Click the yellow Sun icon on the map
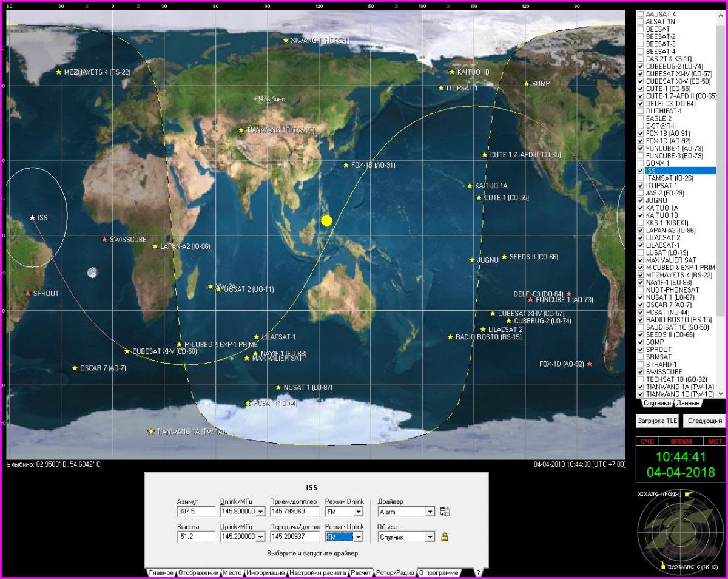 tap(327, 221)
